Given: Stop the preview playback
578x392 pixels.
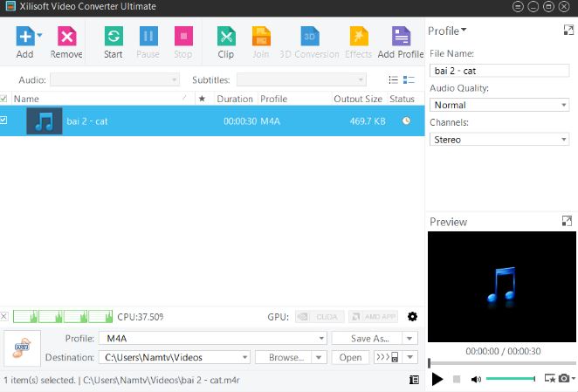Looking at the screenshot, I should point(457,379).
